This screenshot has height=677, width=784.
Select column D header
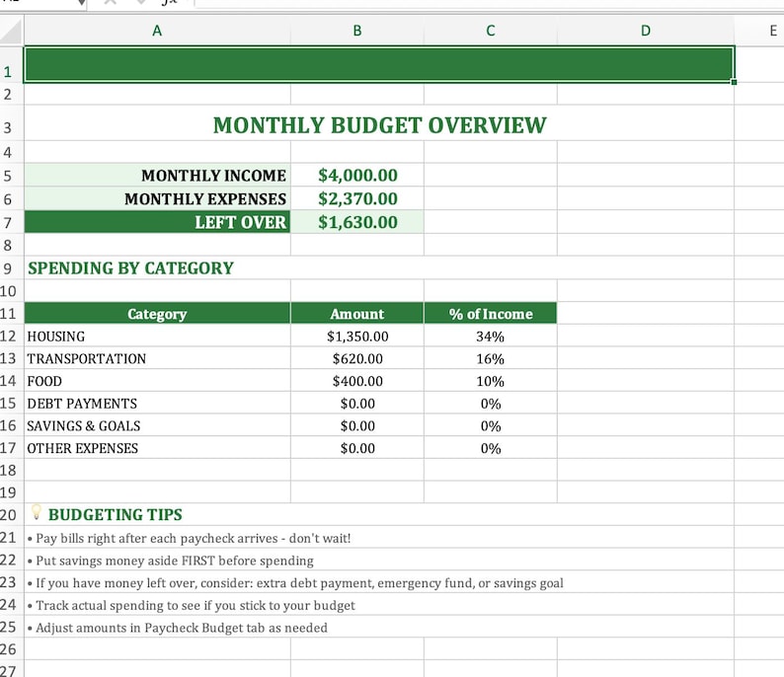646,31
